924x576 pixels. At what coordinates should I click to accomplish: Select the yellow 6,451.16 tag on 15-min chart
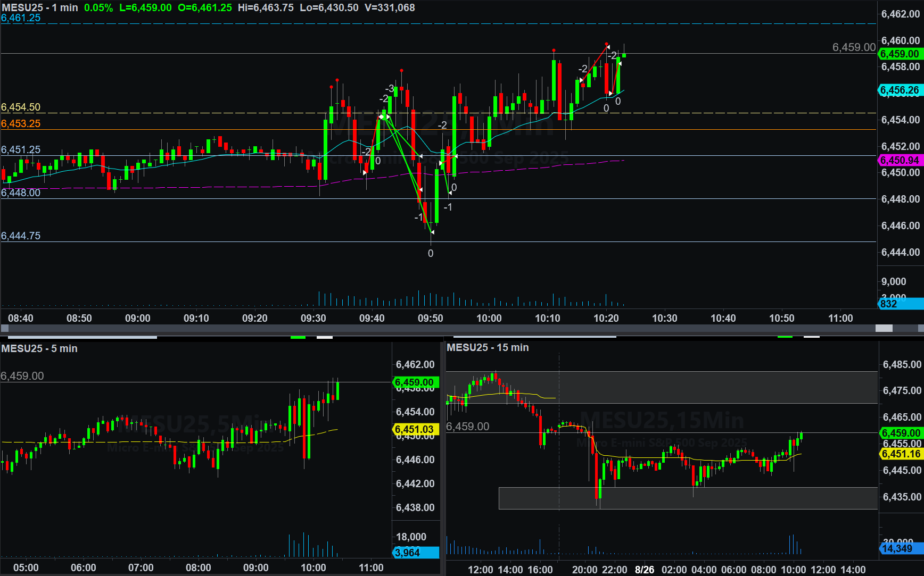pyautogui.click(x=901, y=454)
